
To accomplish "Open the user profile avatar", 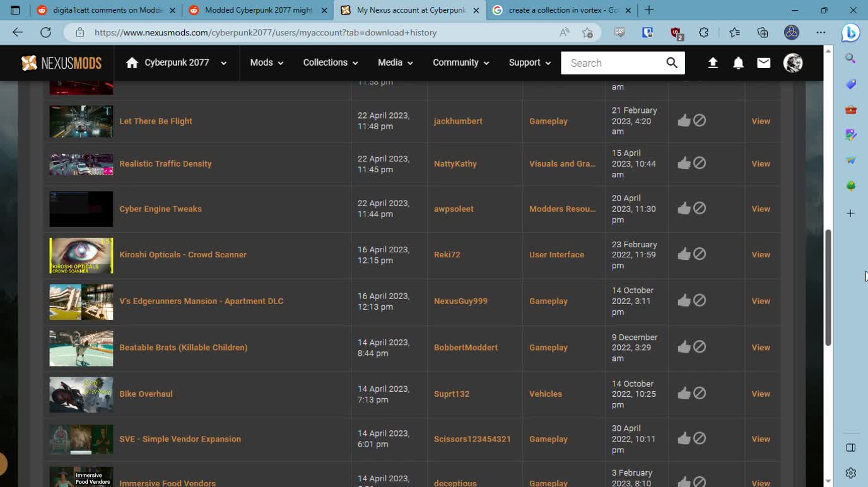I will pyautogui.click(x=793, y=63).
